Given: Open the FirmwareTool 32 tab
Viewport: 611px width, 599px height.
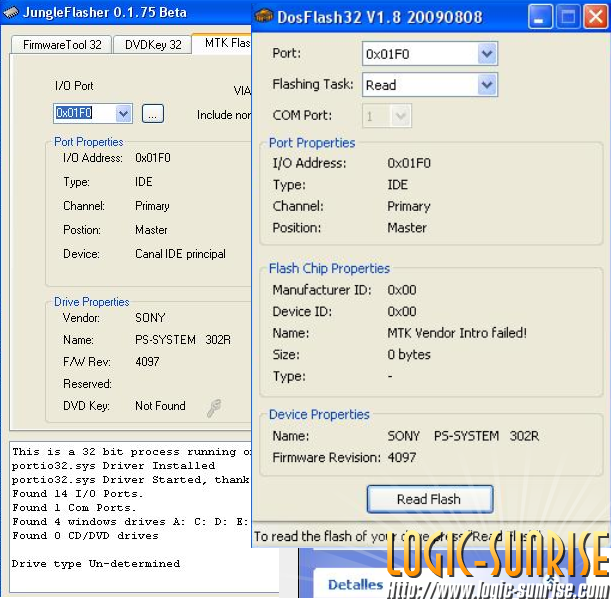Looking at the screenshot, I should click(62, 44).
